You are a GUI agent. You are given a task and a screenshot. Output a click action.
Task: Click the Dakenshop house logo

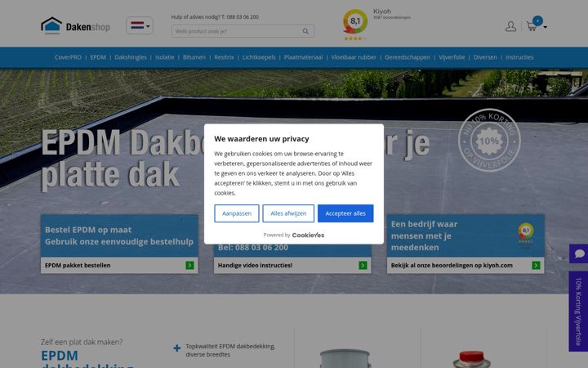pyautogui.click(x=75, y=25)
